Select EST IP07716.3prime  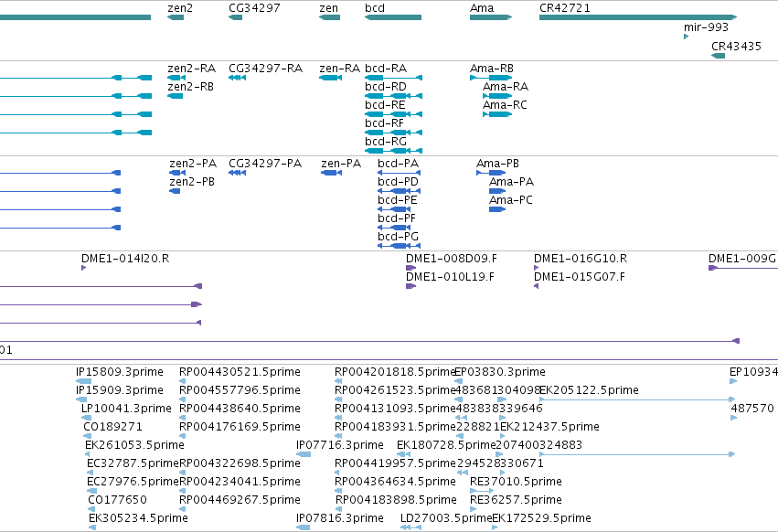pos(304,454)
